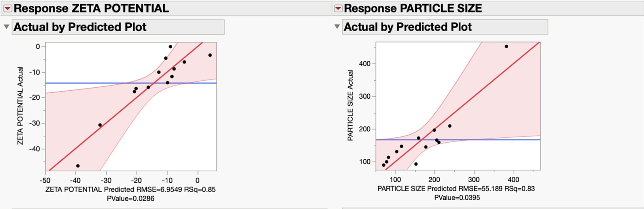Select the topmost data point in zeta plot
Screen dimensions: 644x209
(x=170, y=47)
